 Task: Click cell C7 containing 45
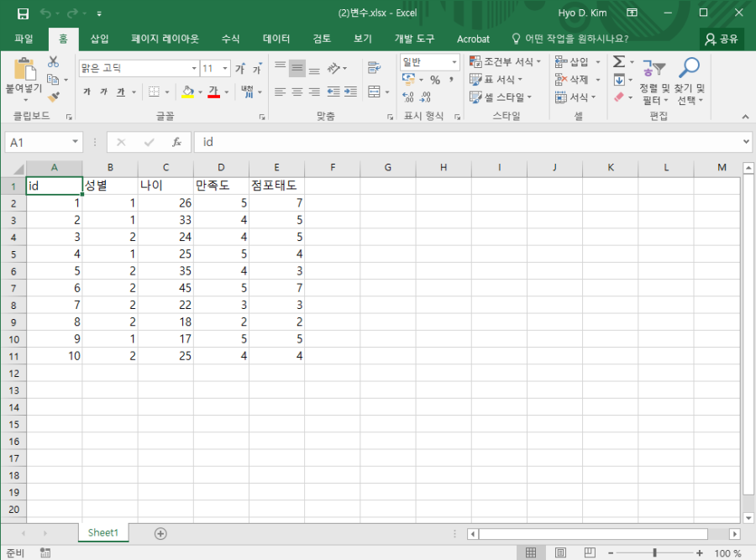pyautogui.click(x=165, y=288)
